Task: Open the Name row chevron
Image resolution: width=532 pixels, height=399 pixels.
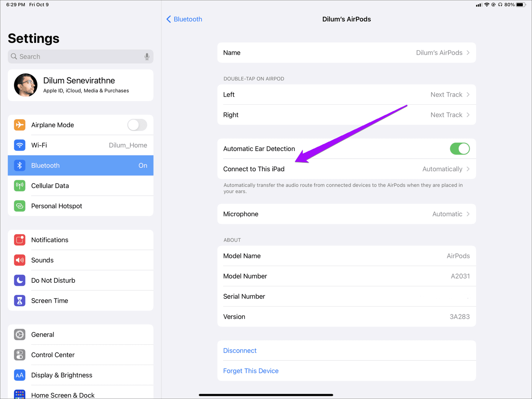Action: [468, 53]
